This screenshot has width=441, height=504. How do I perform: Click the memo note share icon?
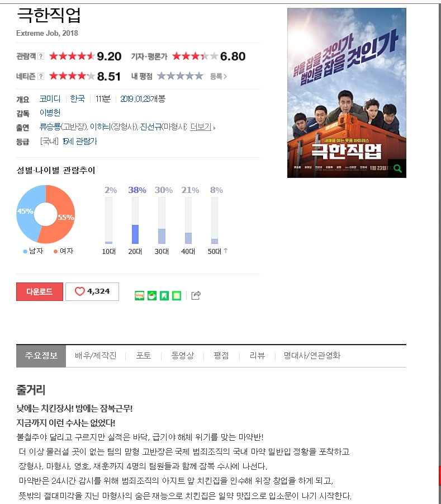(177, 295)
